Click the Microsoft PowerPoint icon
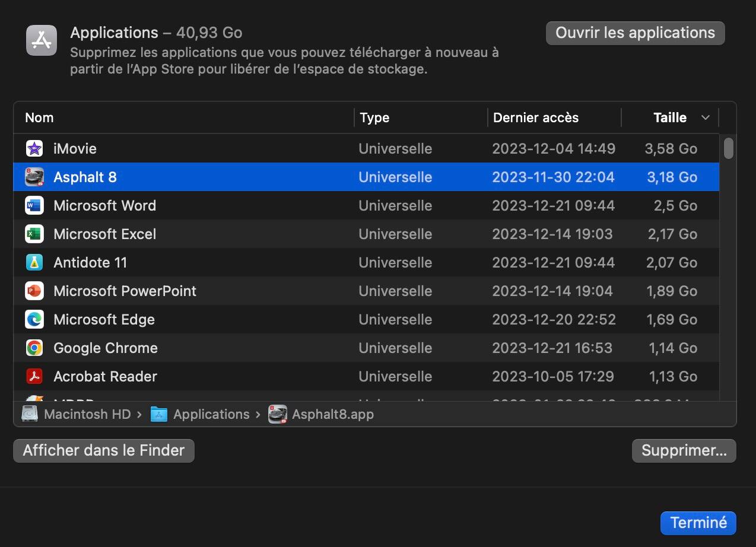Image resolution: width=756 pixels, height=547 pixels. [x=34, y=291]
